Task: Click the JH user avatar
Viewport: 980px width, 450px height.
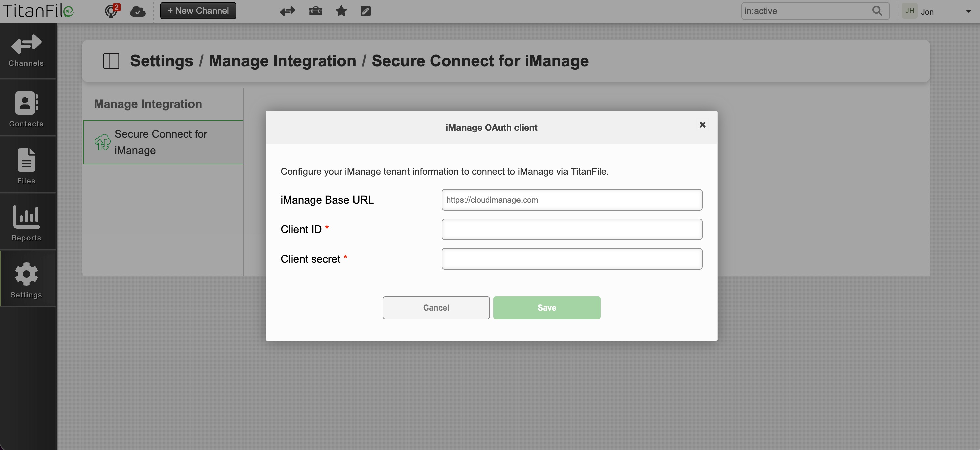Action: pos(910,11)
